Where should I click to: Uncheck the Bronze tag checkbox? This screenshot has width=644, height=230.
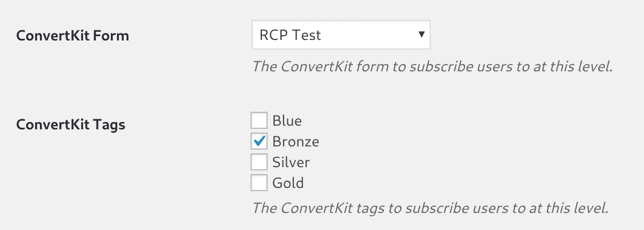click(x=259, y=141)
